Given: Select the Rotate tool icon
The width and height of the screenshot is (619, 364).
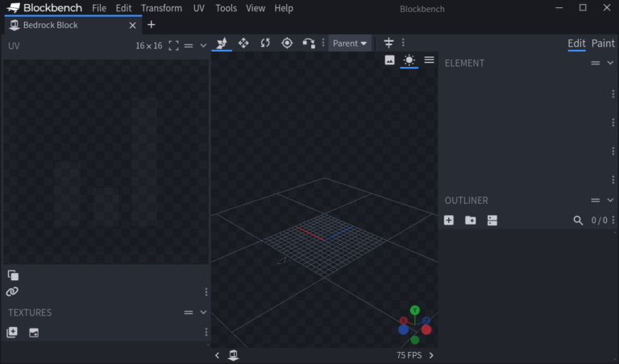Looking at the screenshot, I should pos(265,43).
